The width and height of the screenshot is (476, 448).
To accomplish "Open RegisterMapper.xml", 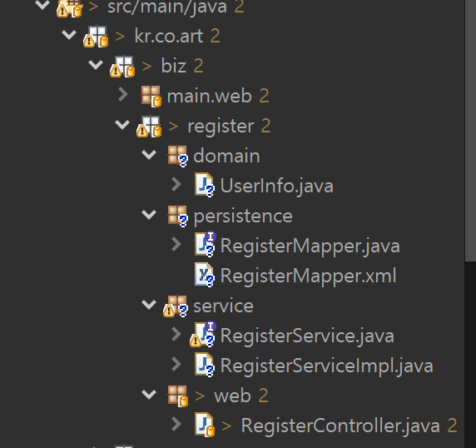I will click(308, 276).
